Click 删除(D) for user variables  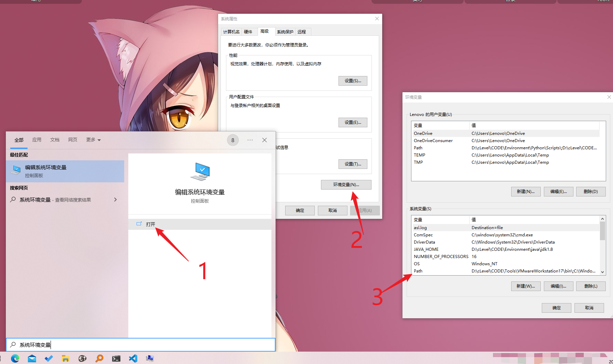point(591,192)
